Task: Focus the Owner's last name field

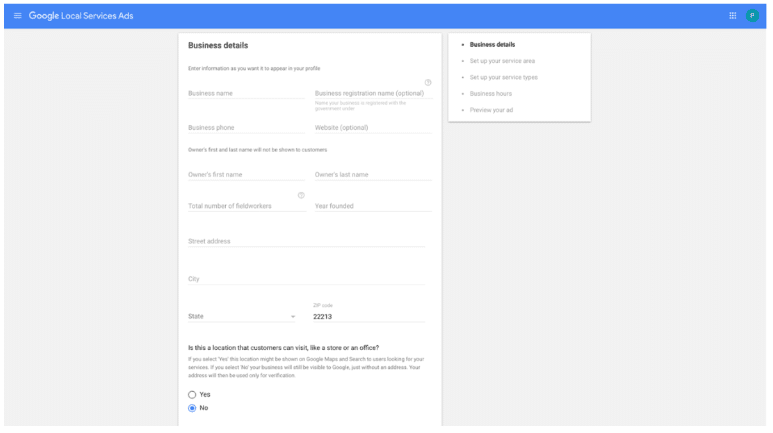Action: 373,175
